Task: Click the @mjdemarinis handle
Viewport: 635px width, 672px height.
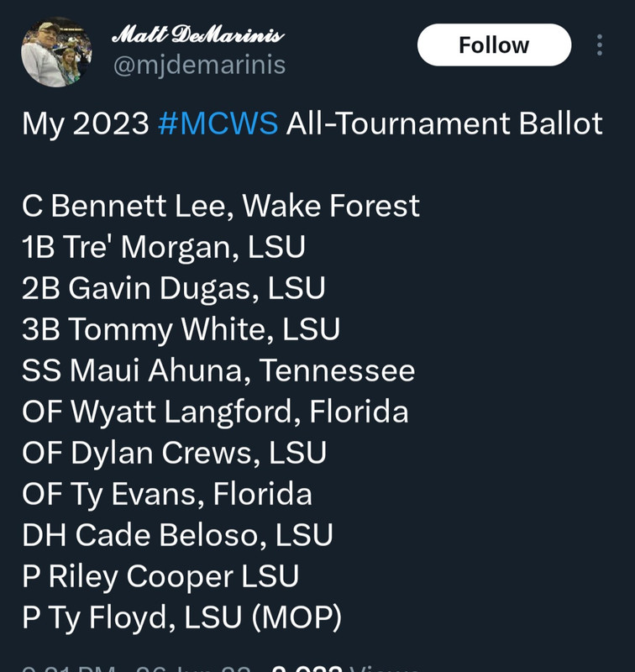Action: click(199, 65)
